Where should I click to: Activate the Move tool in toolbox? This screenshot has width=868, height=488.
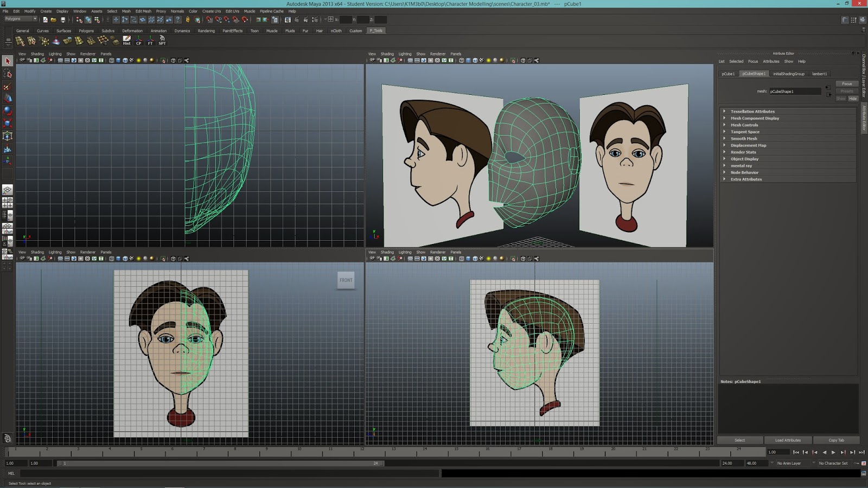8,98
